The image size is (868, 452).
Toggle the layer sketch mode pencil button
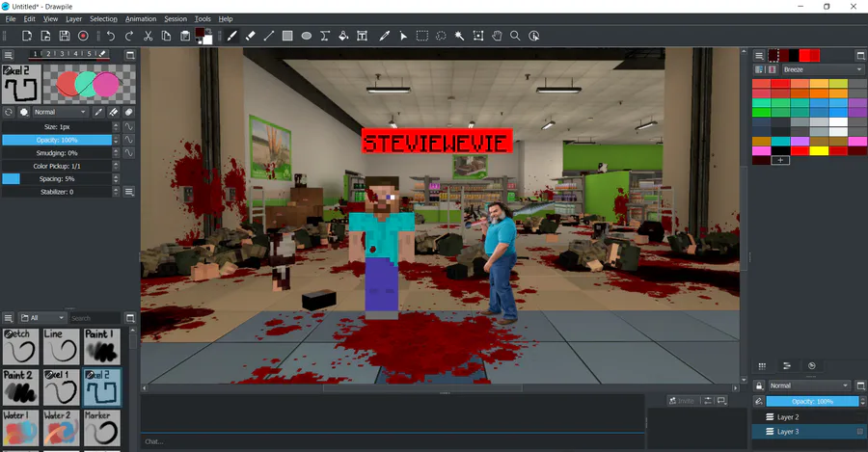(x=758, y=401)
